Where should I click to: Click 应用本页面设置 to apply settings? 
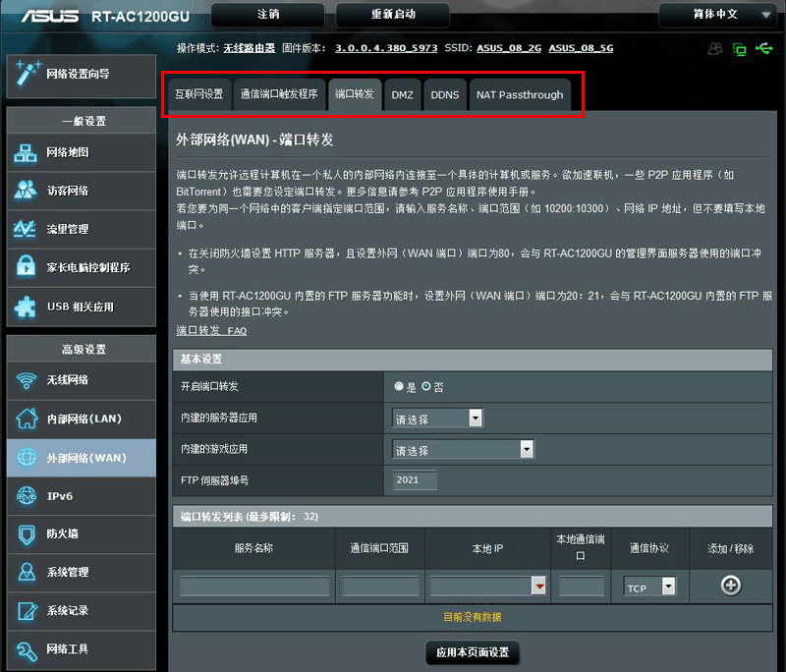(x=472, y=651)
